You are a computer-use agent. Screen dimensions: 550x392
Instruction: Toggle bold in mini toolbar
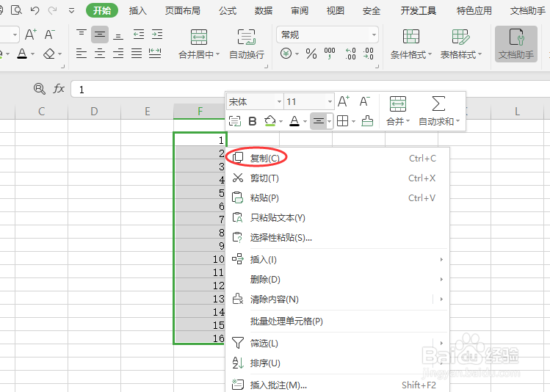tap(252, 121)
